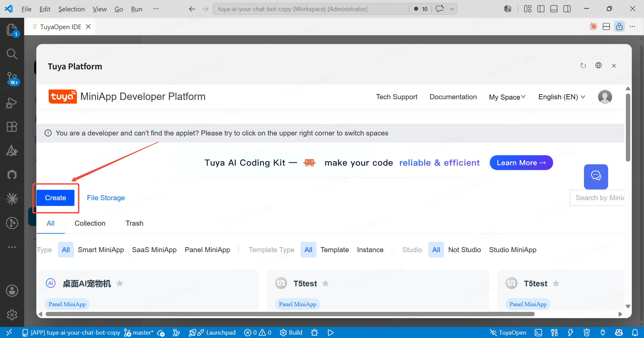Open the Go menu
Viewport: 644px width, 338px height.
119,9
